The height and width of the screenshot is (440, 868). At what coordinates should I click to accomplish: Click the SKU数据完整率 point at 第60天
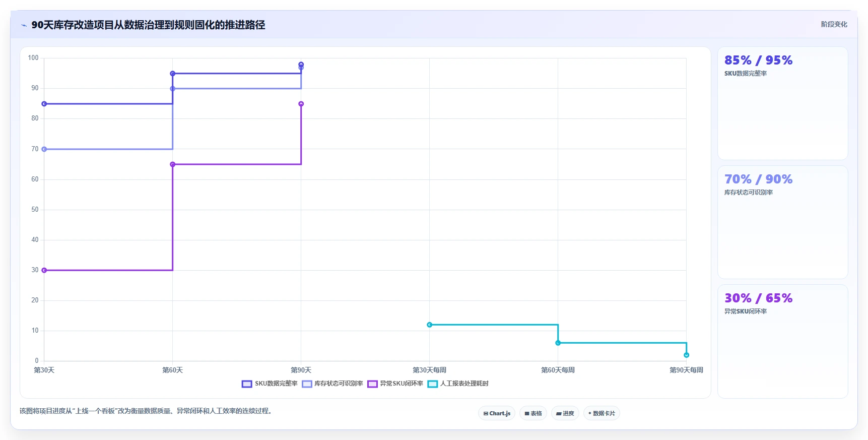click(x=173, y=74)
